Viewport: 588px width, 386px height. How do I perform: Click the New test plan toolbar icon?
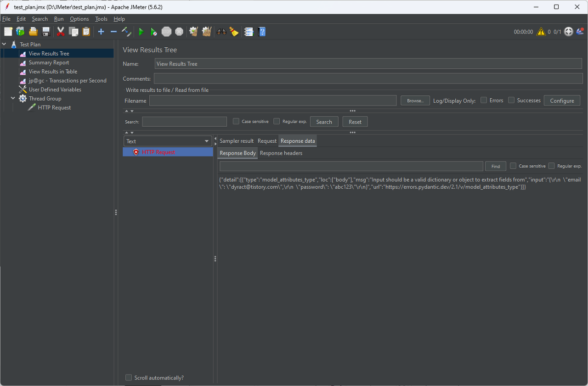pos(8,32)
